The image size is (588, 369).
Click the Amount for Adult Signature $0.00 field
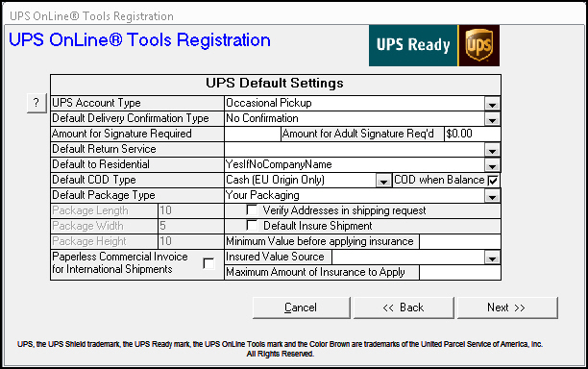coord(472,134)
